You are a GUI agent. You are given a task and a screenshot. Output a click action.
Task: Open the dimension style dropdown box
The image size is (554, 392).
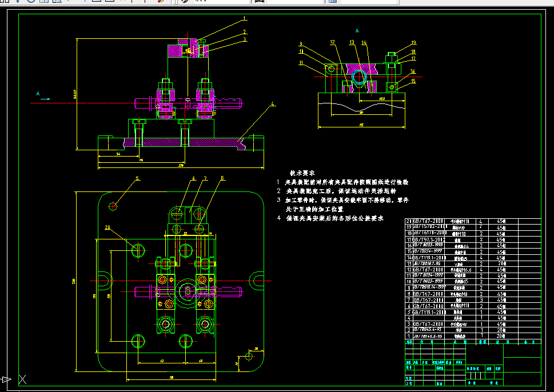295,1
